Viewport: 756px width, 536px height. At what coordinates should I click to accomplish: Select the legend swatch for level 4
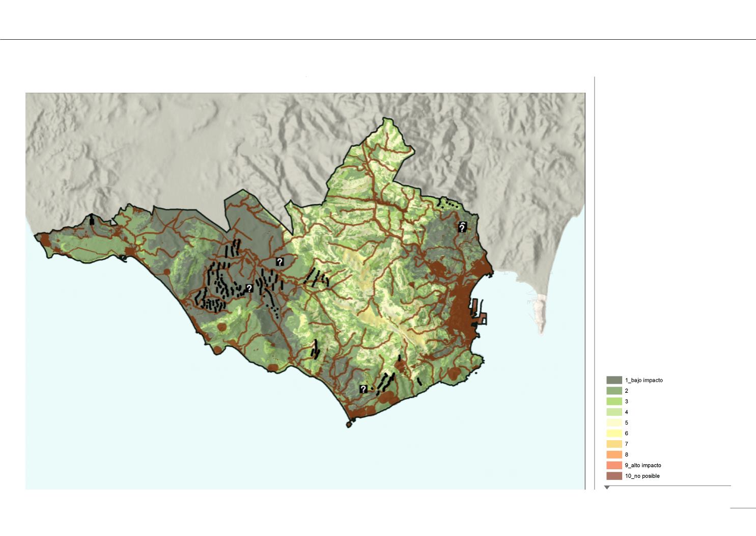[614, 412]
